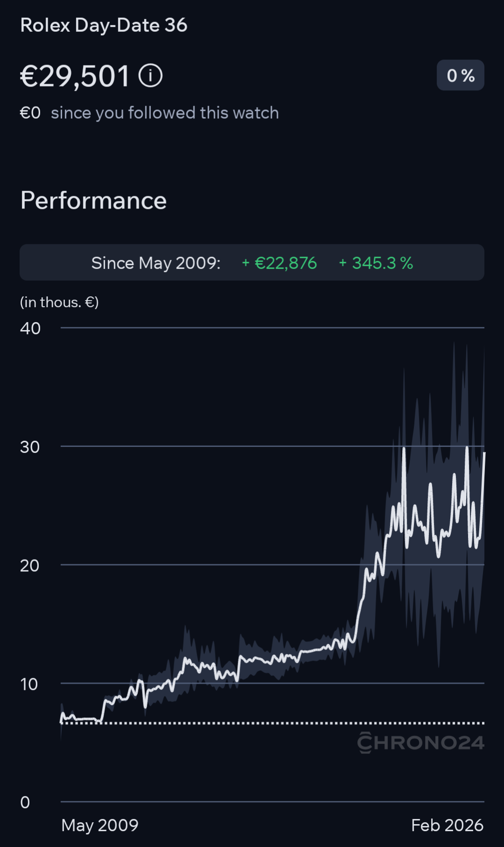Tap the info icon beside €29,501

[x=150, y=76]
